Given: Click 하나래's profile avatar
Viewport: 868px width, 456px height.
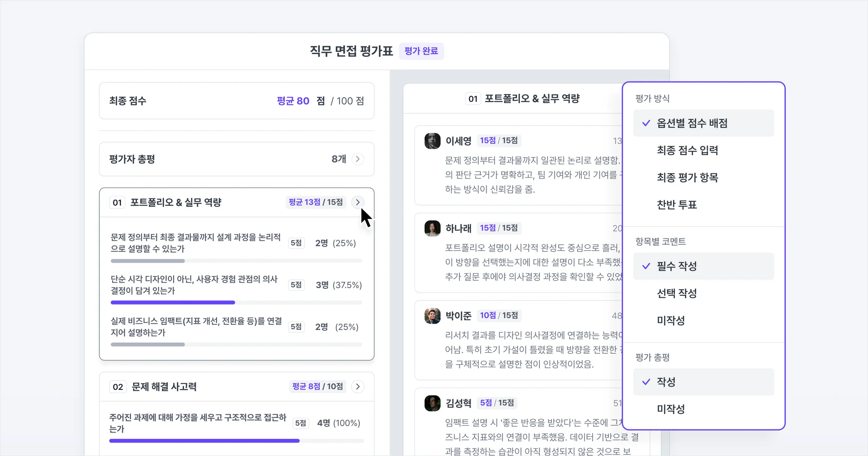Looking at the screenshot, I should pyautogui.click(x=432, y=228).
